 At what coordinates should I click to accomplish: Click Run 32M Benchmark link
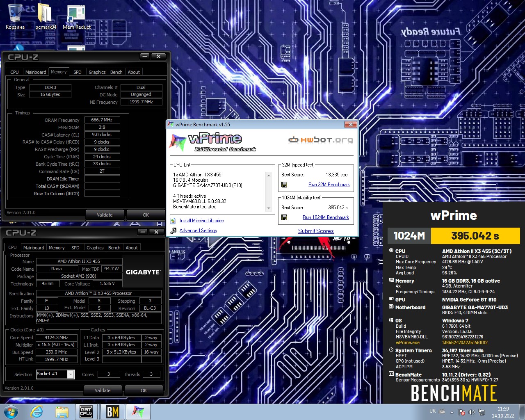pos(329,185)
